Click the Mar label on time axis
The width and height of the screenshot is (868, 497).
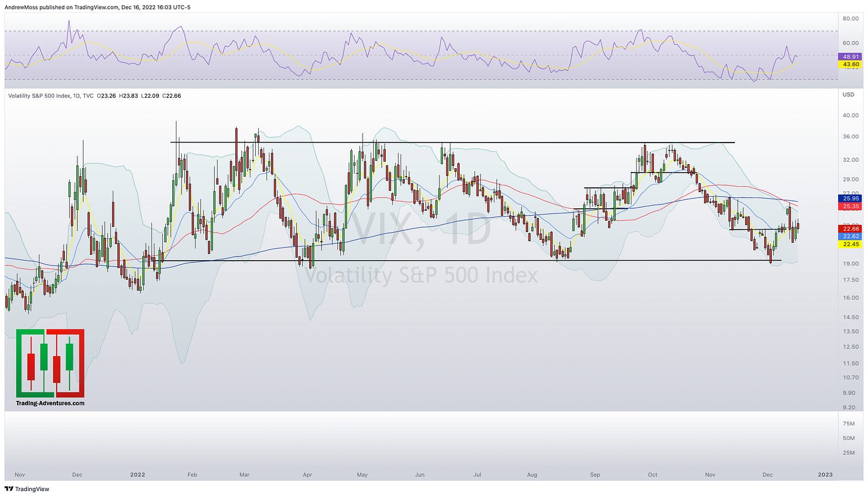(245, 475)
